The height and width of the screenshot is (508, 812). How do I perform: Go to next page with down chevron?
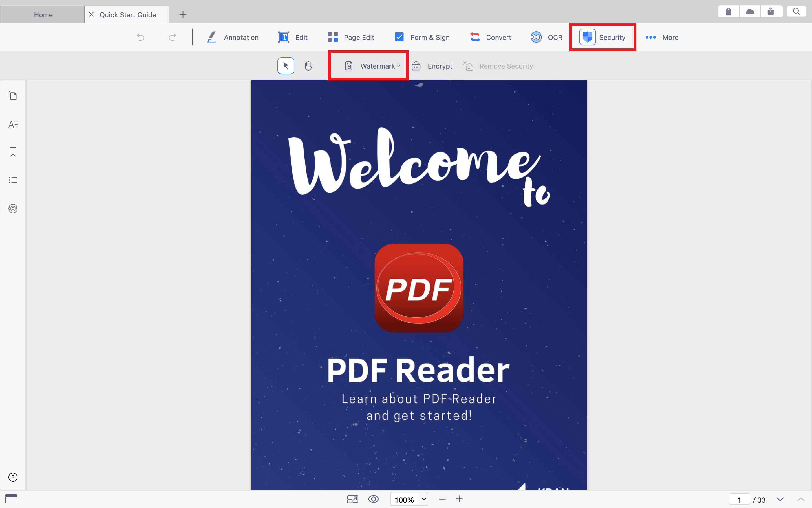coord(780,499)
